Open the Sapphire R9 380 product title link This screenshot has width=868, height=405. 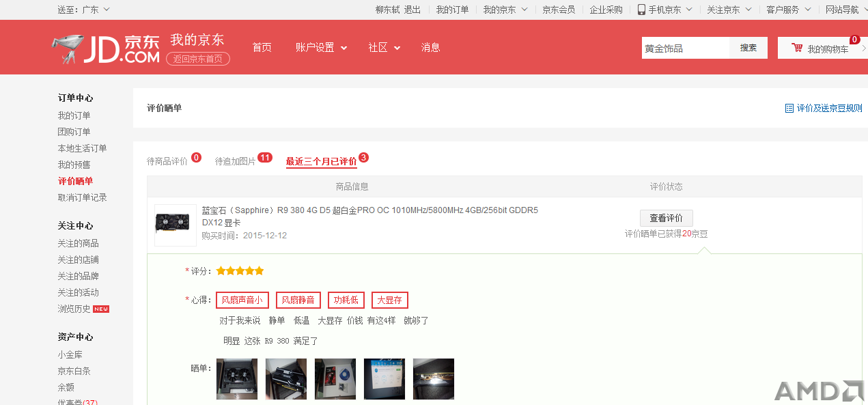[369, 216]
